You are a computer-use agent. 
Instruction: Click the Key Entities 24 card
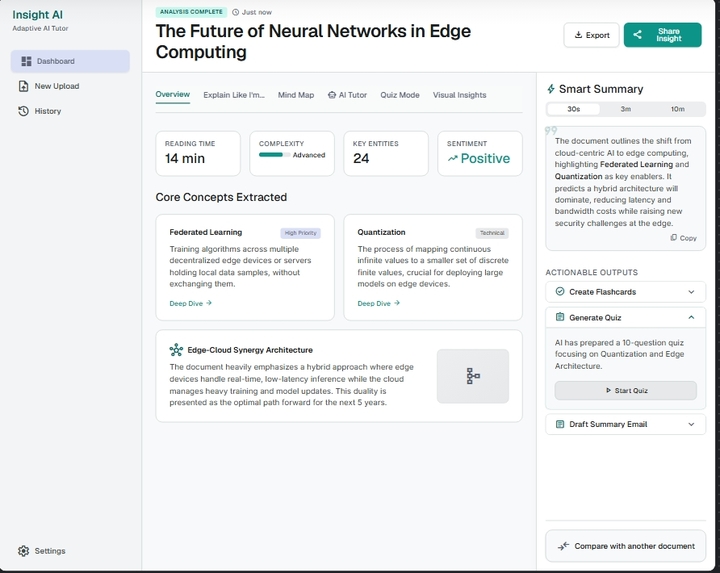386,153
